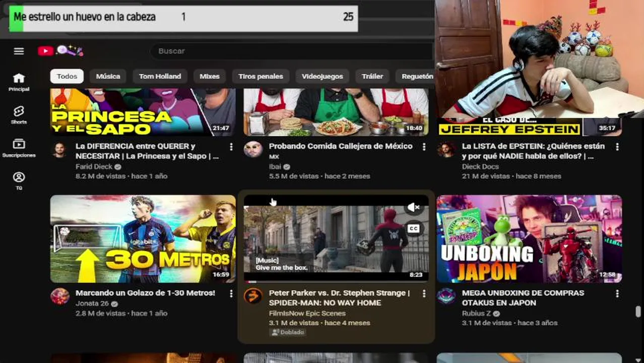Screen dimensions: 644x363
Task: Select the Todos filter chip
Action: [67, 76]
